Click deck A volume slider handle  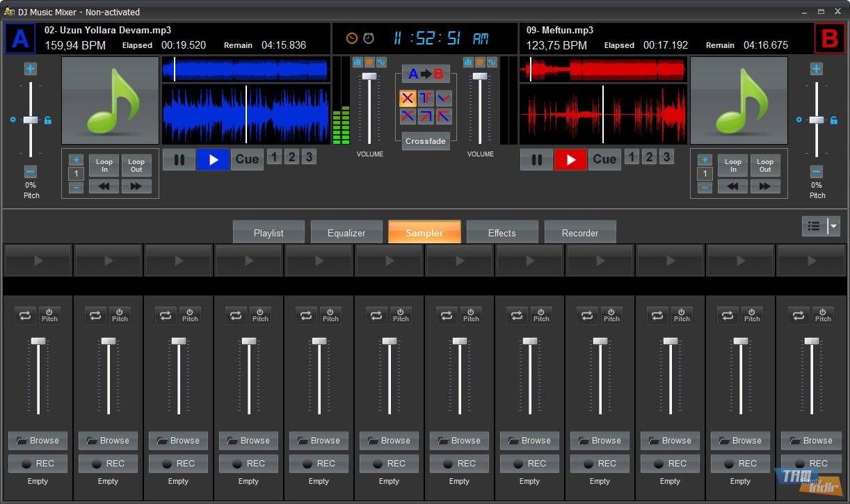point(369,76)
